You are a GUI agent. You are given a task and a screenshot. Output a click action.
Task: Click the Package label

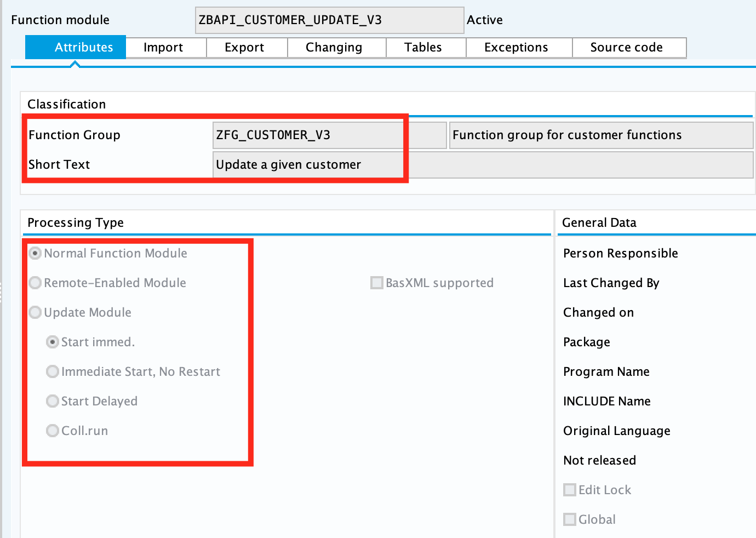pyautogui.click(x=587, y=342)
